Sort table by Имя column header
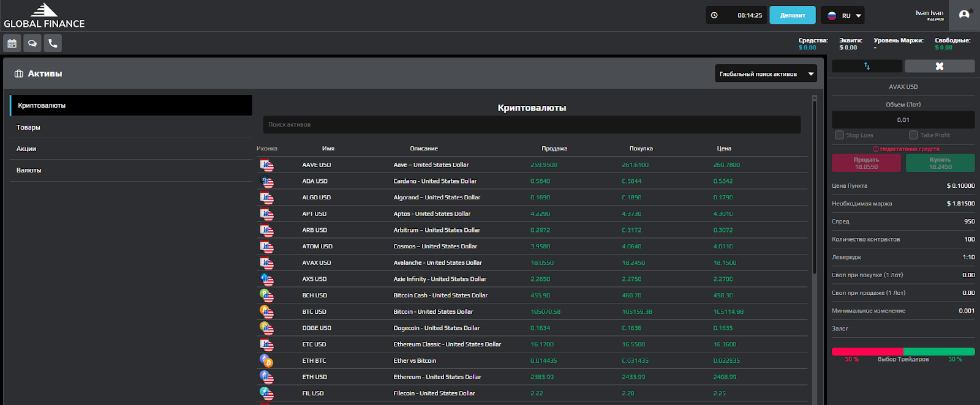 328,149
